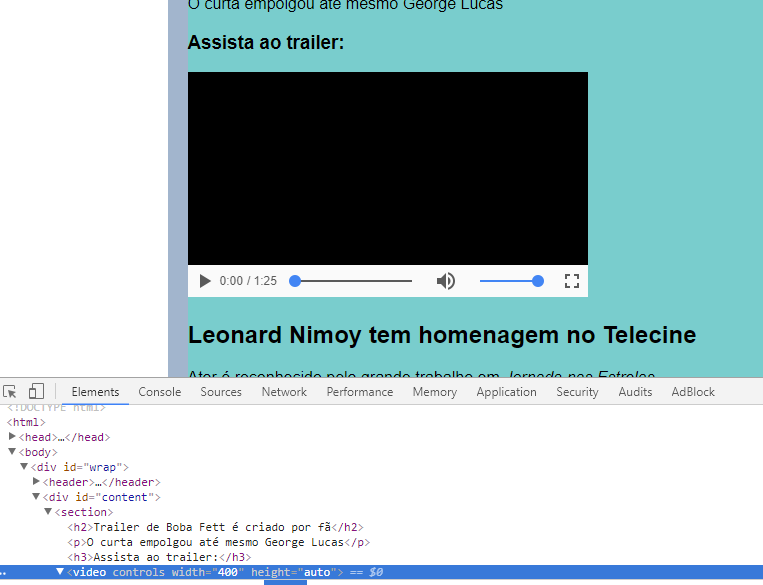Select the p O curta empolgou line

click(218, 542)
